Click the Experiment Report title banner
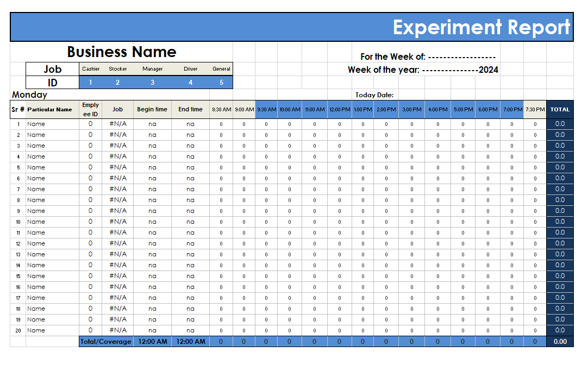The height and width of the screenshot is (371, 588). click(481, 27)
